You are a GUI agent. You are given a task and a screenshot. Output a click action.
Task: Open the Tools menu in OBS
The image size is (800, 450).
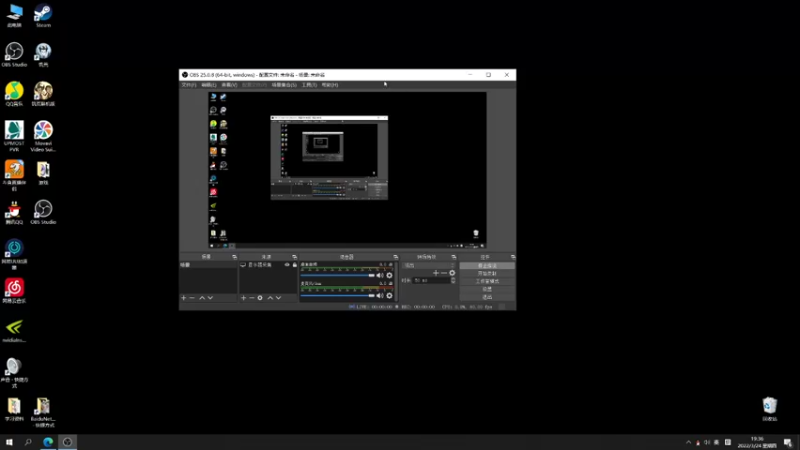pos(309,85)
